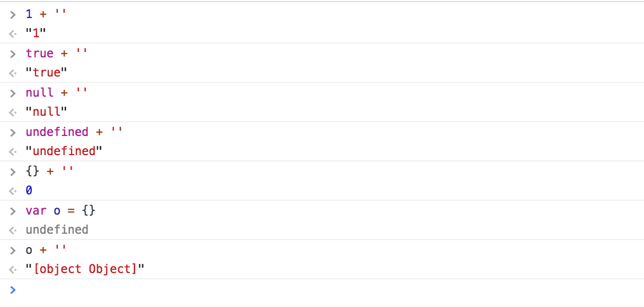
Task: Click the input chevron beside "{} + ''"
Action: (x=13, y=172)
